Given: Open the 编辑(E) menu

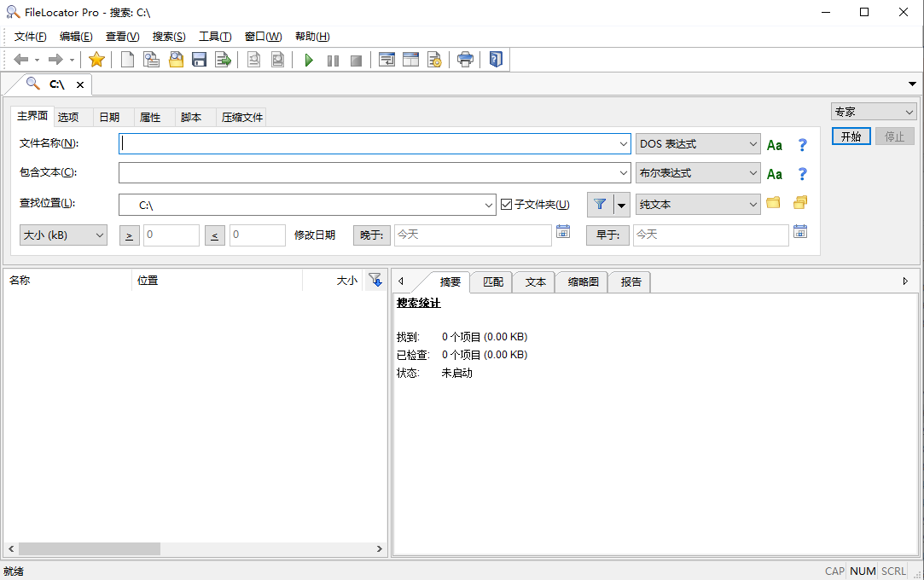Looking at the screenshot, I should (76, 37).
